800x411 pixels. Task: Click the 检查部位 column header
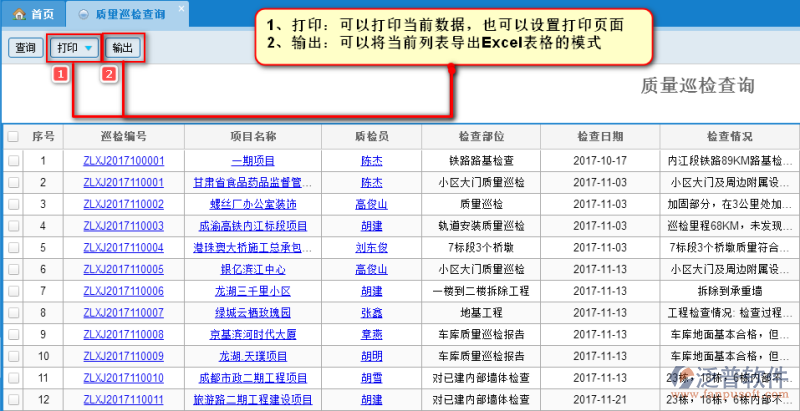tap(481, 136)
